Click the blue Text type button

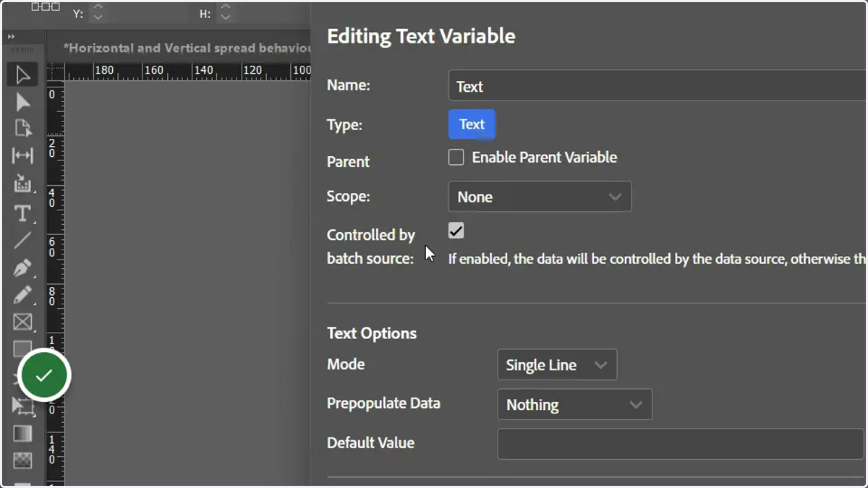point(472,124)
